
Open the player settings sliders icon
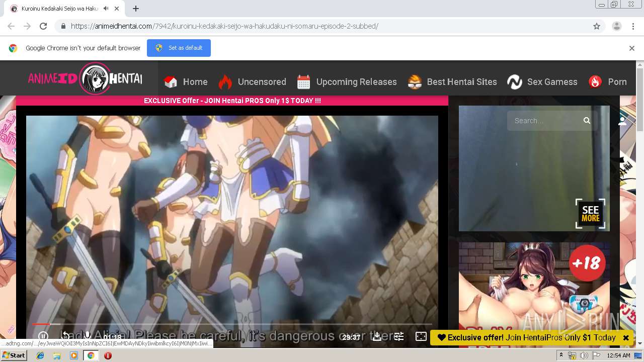click(x=399, y=336)
